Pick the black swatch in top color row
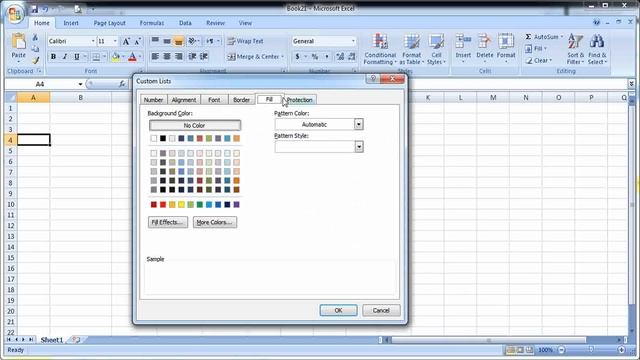The height and width of the screenshot is (360, 640). pos(163,138)
